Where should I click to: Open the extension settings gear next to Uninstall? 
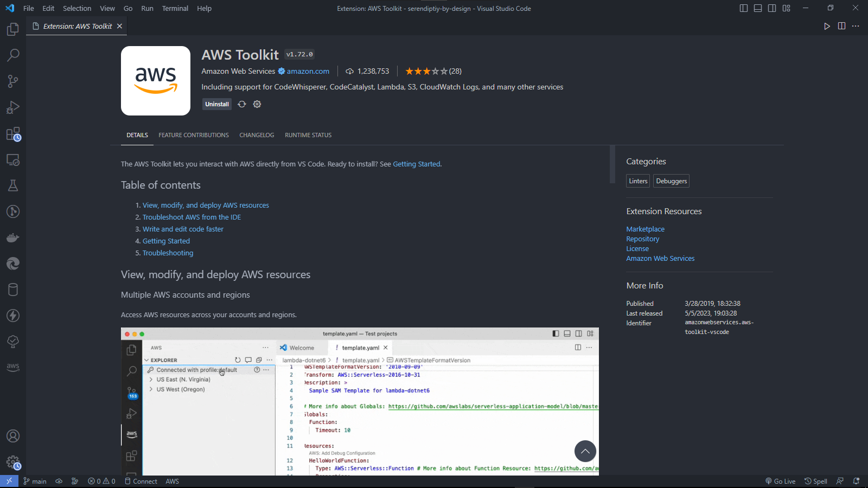coord(257,104)
